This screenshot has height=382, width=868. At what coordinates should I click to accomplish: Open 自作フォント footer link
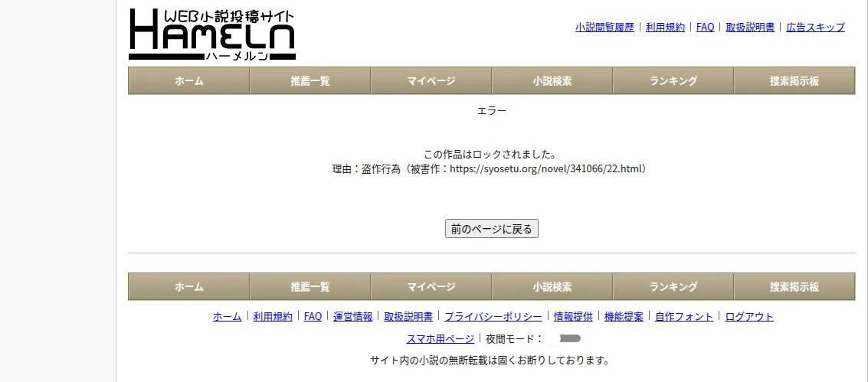tap(684, 317)
